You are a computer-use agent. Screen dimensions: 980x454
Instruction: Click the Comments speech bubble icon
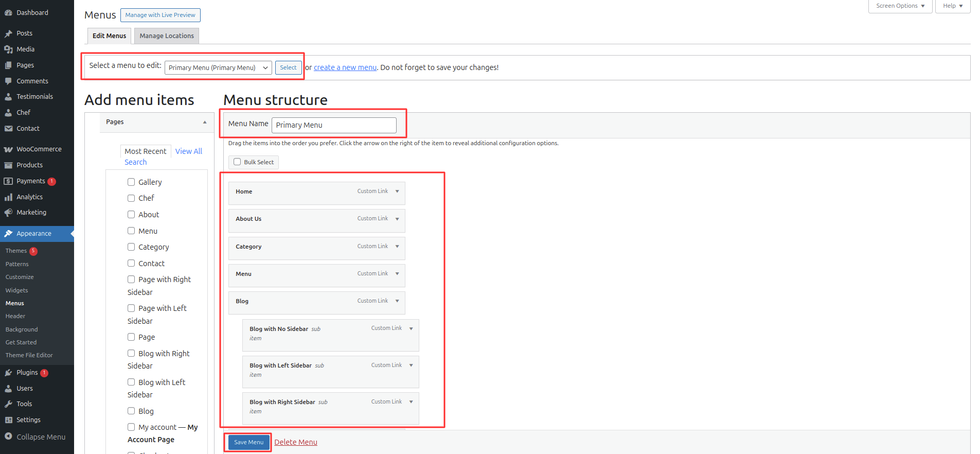[x=8, y=81]
